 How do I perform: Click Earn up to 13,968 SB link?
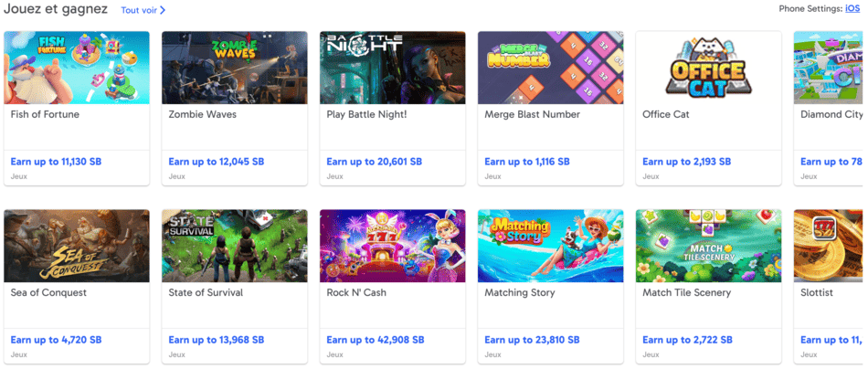(217, 340)
